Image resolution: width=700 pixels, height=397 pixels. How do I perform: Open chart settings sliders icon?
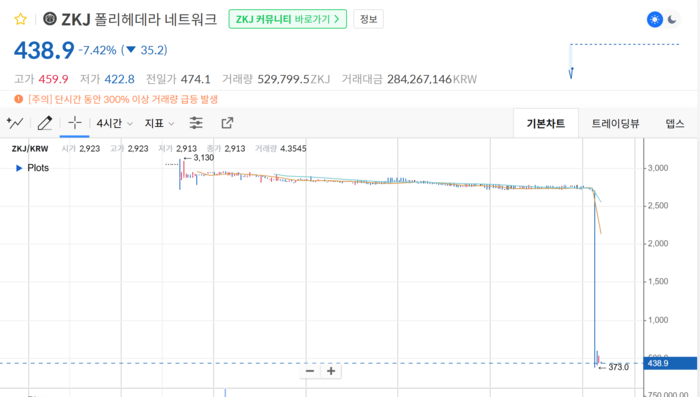pyautogui.click(x=196, y=123)
